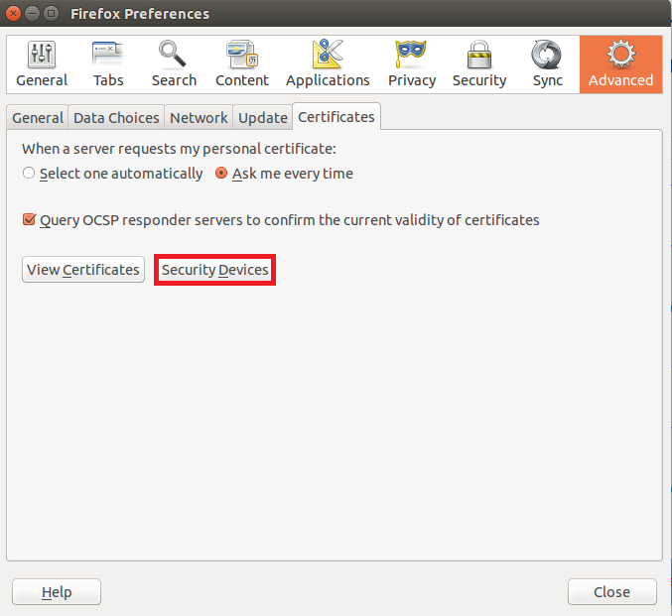
Task: Select the Certificates tab
Action: (x=336, y=116)
